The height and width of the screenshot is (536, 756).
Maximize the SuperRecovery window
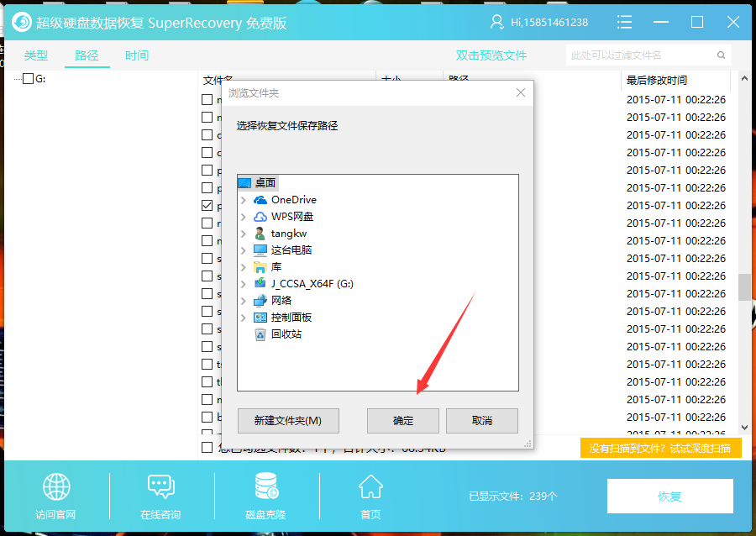[x=697, y=22]
